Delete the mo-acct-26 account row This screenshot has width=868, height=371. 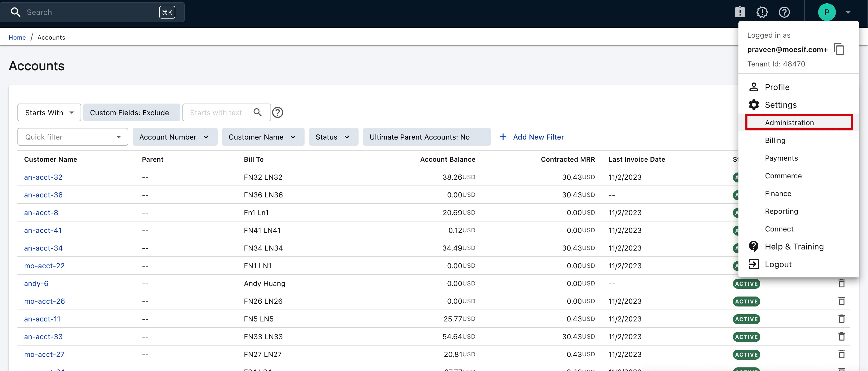[x=841, y=301]
